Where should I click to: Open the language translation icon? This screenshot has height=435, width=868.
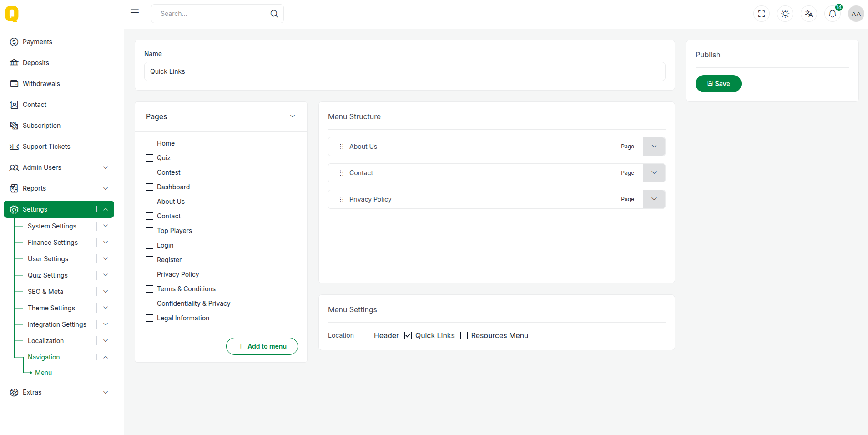pos(809,14)
